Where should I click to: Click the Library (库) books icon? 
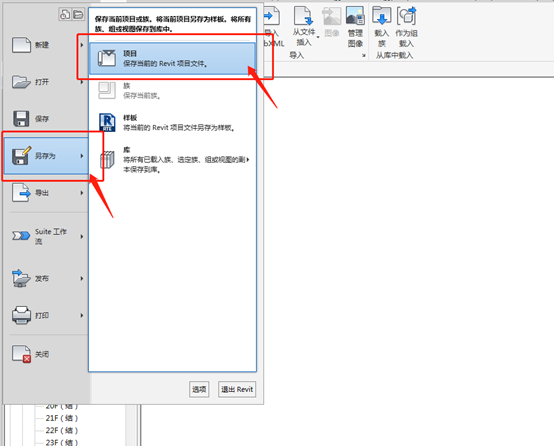107,160
